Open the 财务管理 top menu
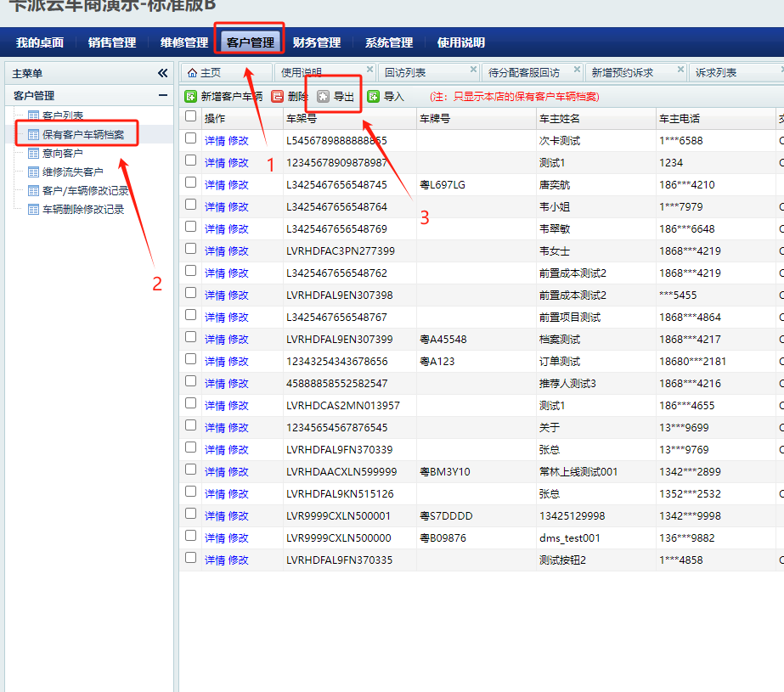This screenshot has width=784, height=692. click(x=317, y=42)
